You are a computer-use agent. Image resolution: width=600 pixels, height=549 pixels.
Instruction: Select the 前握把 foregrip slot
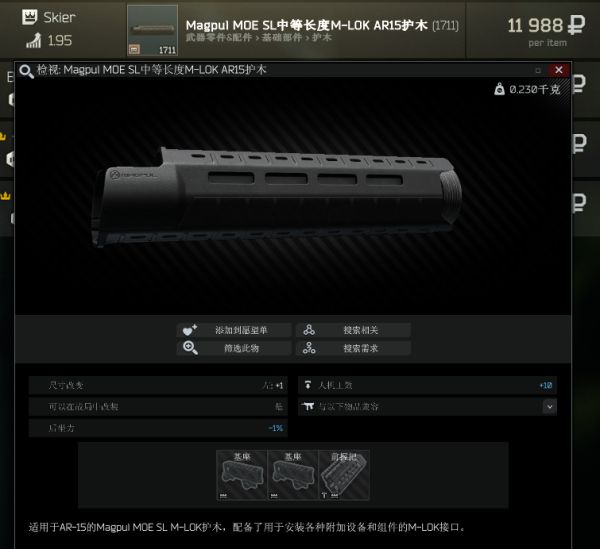click(x=344, y=475)
